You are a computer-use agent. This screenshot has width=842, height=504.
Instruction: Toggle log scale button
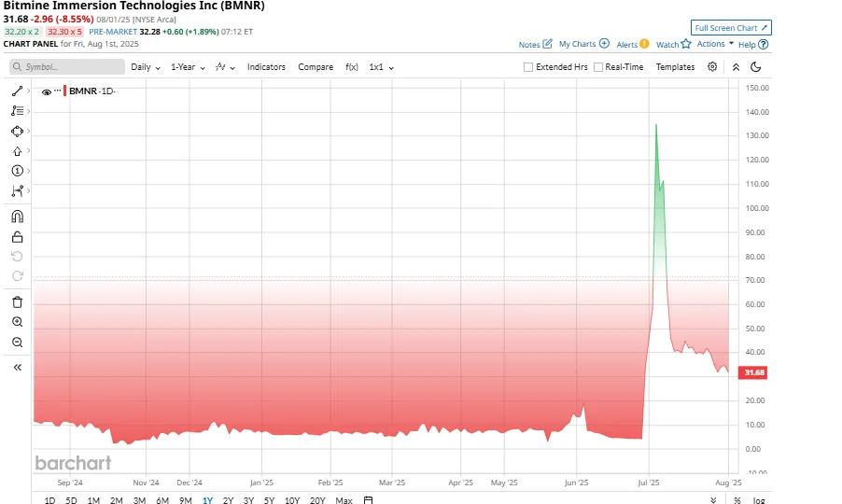pos(758,499)
